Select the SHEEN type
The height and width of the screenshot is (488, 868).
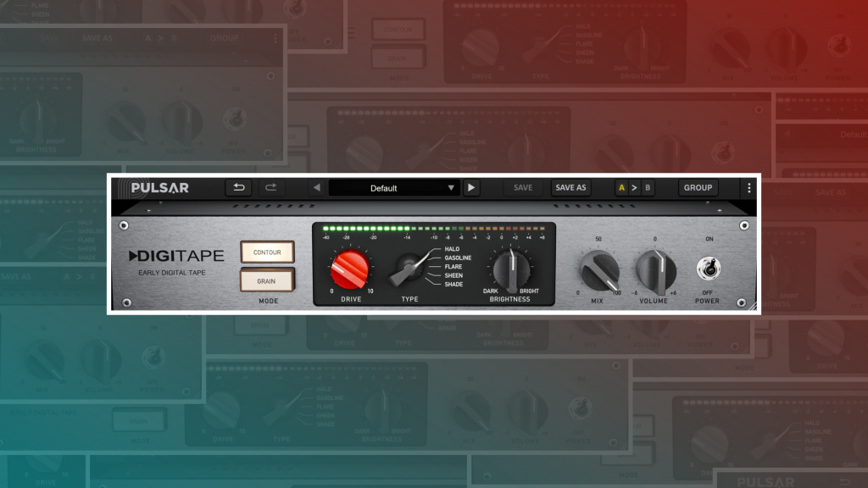[453, 275]
